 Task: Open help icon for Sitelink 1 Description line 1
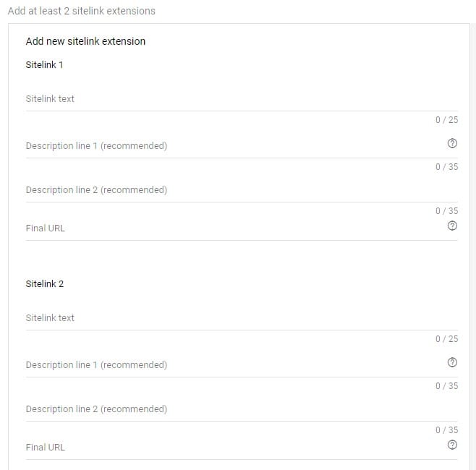point(452,143)
